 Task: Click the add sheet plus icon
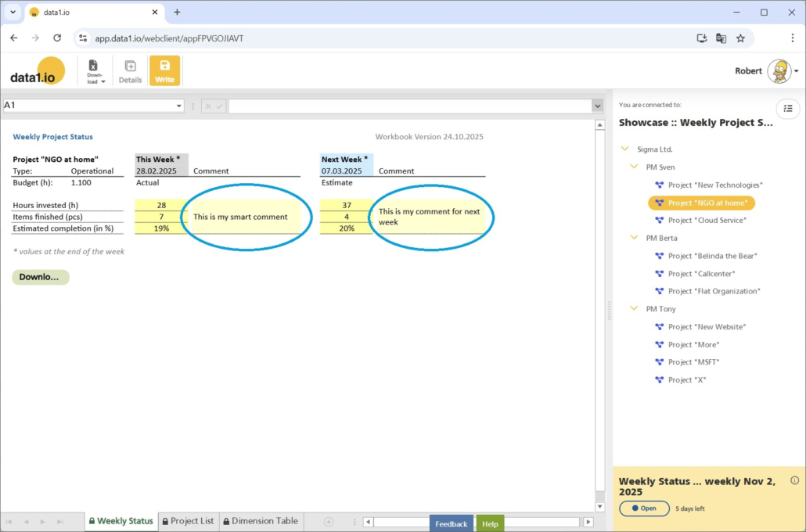click(329, 522)
